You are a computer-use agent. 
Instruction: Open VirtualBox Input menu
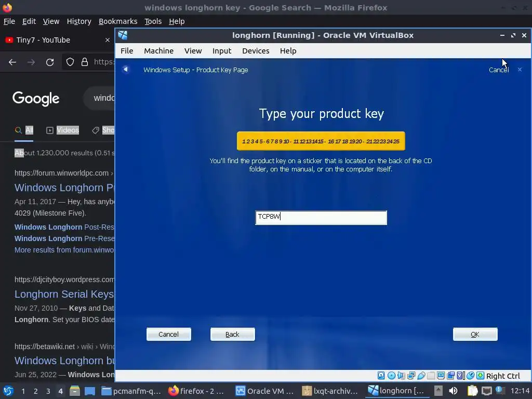(x=222, y=51)
